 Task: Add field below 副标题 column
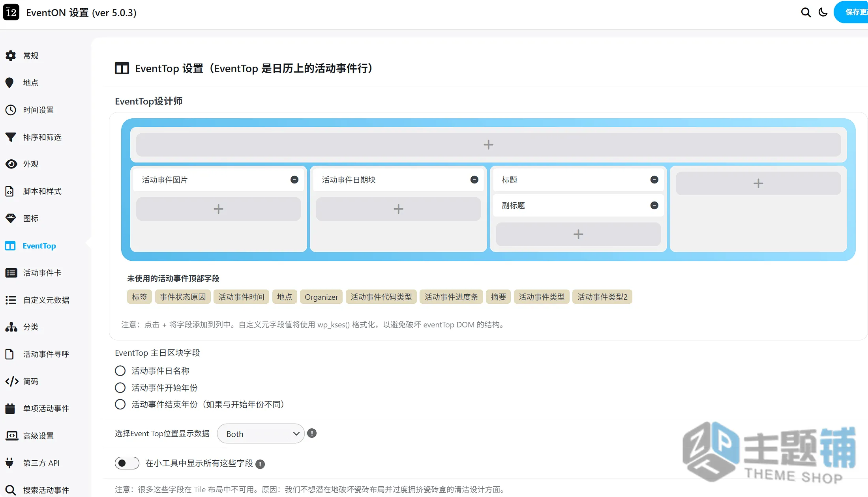578,234
